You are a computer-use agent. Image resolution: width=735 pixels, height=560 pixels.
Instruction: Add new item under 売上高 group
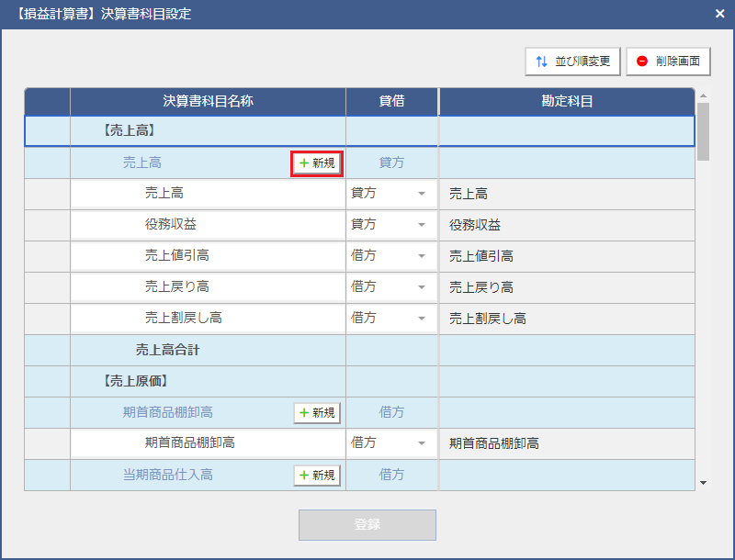pyautogui.click(x=317, y=163)
